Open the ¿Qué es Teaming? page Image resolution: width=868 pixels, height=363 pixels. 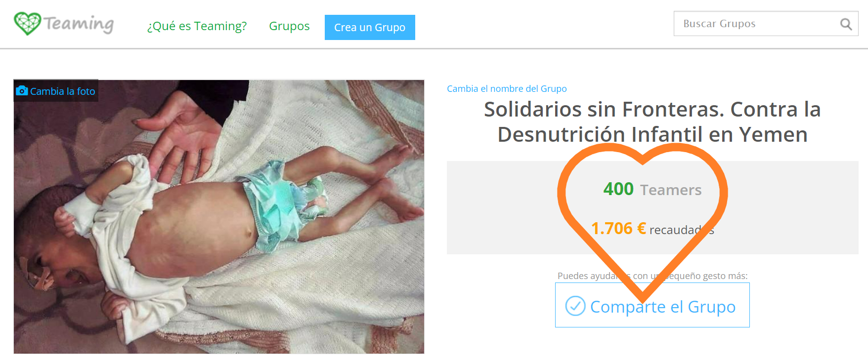pyautogui.click(x=197, y=26)
